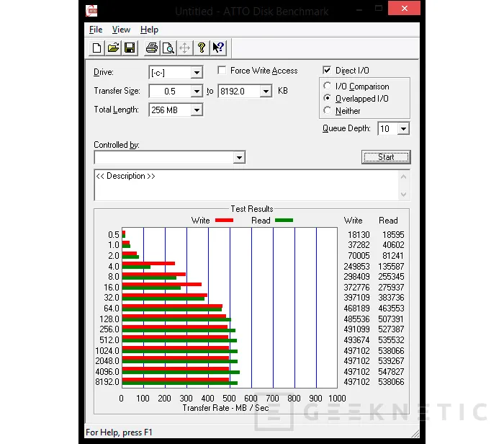The image size is (504, 444).
Task: Click red Write legend color swatch
Action: 224,221
